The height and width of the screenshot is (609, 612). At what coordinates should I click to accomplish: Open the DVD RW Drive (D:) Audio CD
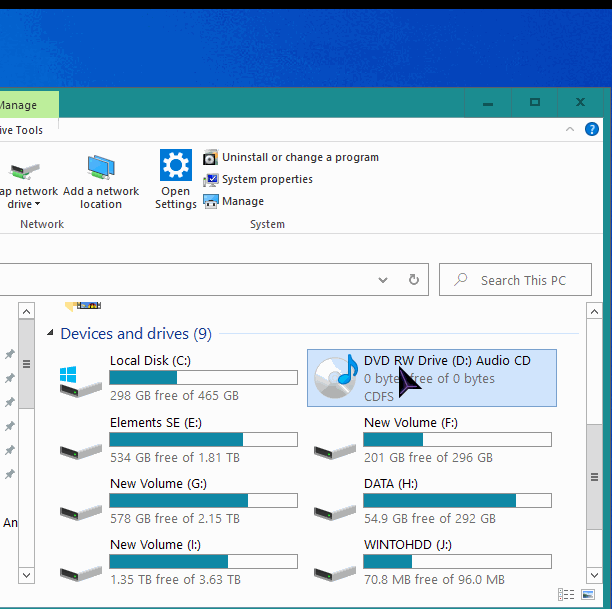[431, 378]
